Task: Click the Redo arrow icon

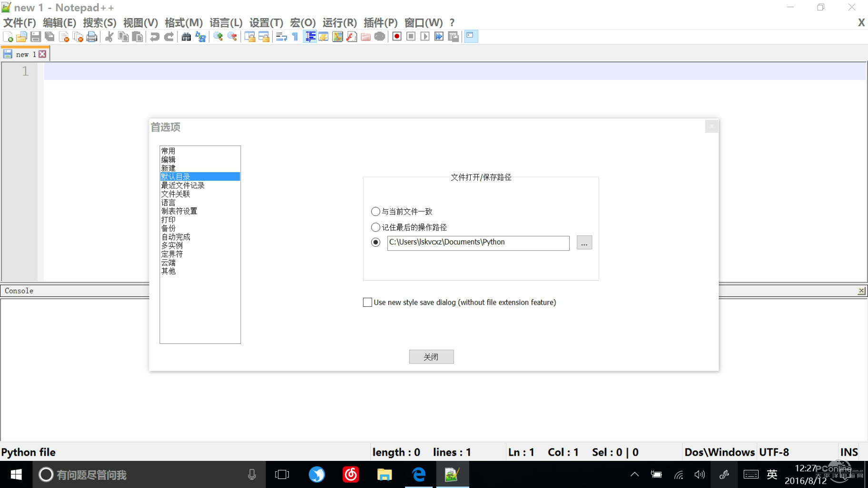Action: [169, 37]
